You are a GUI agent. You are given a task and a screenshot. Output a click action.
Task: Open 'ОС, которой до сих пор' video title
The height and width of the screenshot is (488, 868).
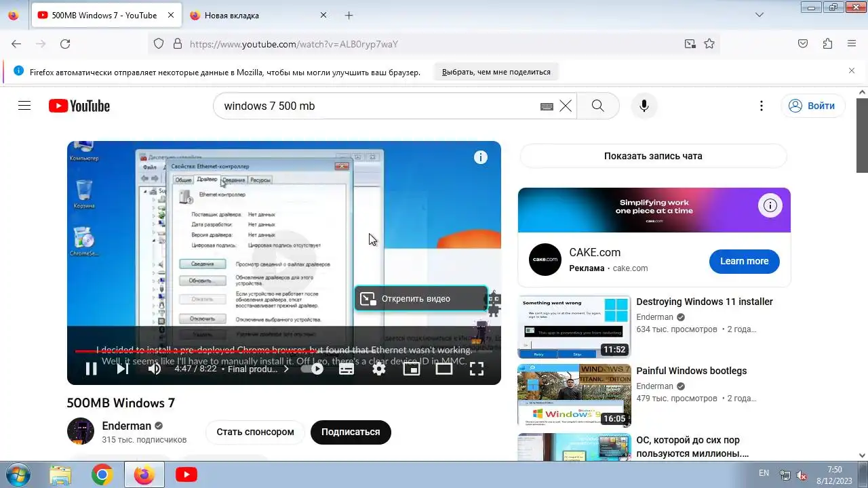click(692, 447)
